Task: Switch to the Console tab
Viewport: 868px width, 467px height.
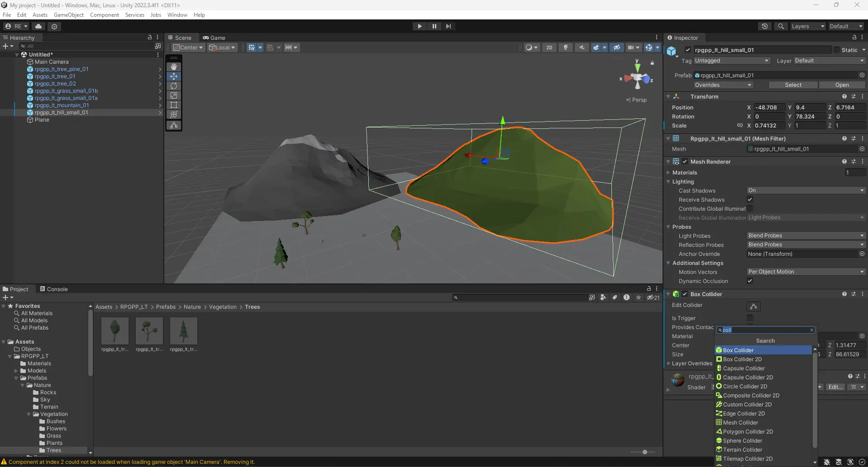Action: pos(54,289)
